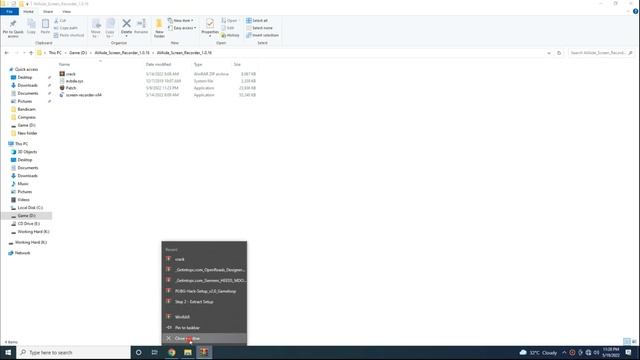The image size is (640, 360).
Task: Click Pin to taskbar in jump list
Action: coord(204,327)
